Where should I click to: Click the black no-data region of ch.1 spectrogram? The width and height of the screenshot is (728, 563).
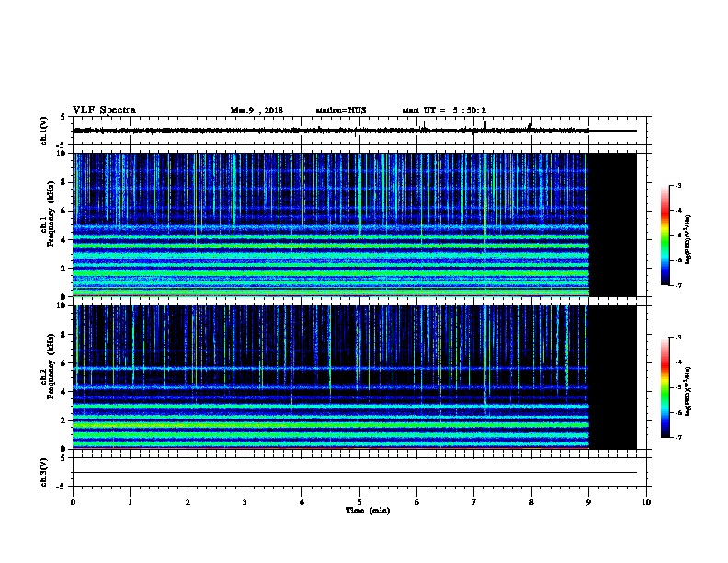(x=613, y=224)
